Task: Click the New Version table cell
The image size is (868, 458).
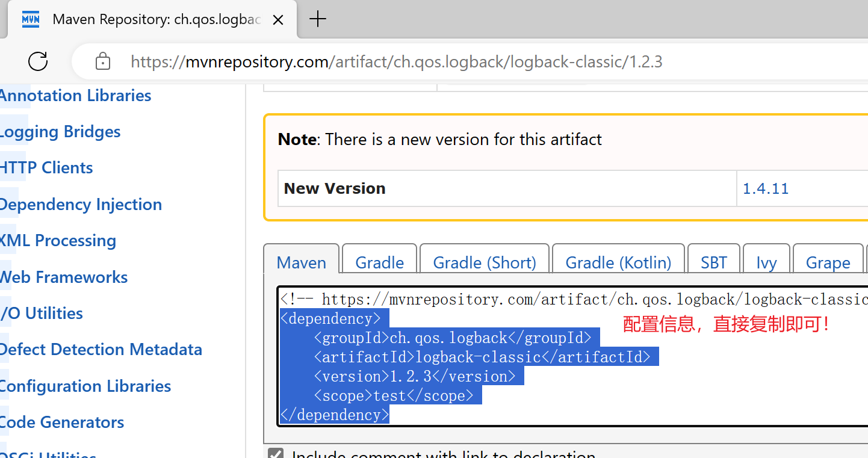Action: point(507,188)
